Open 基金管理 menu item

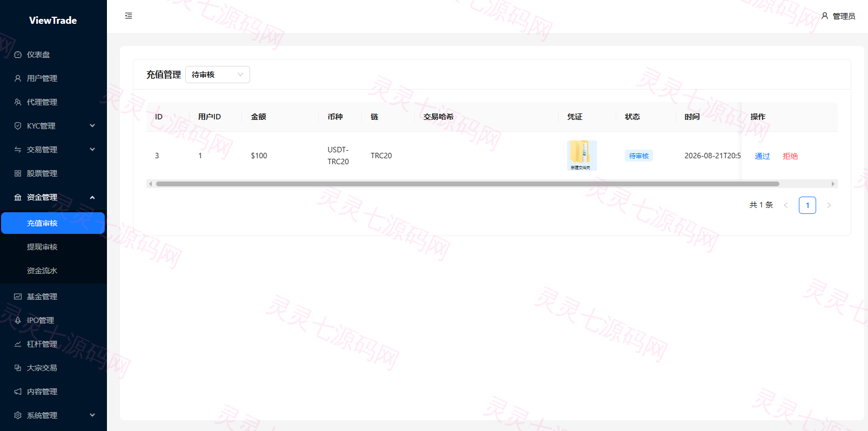tap(53, 297)
